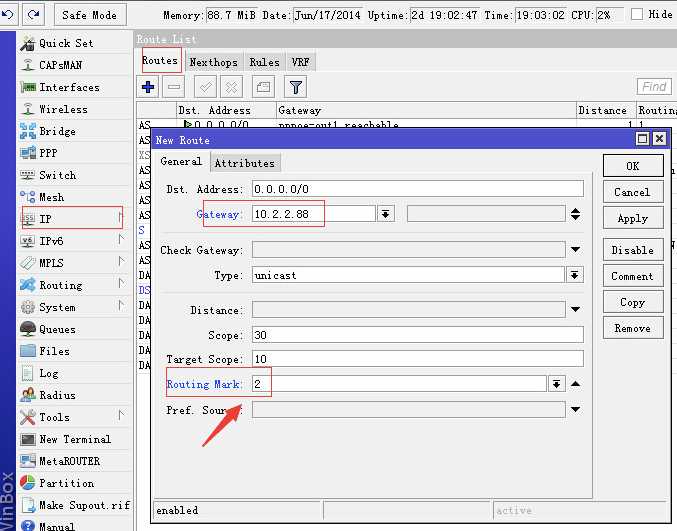Click the disable (X) route icon
This screenshot has height=531, width=677.
click(231, 87)
